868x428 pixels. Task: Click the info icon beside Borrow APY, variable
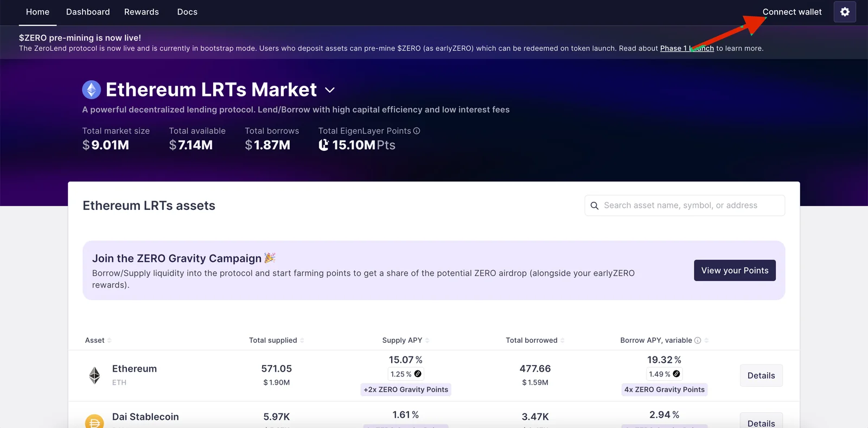coord(698,341)
